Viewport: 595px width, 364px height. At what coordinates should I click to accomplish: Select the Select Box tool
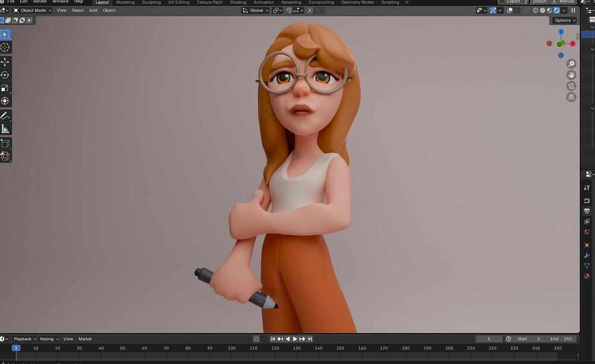click(x=5, y=34)
